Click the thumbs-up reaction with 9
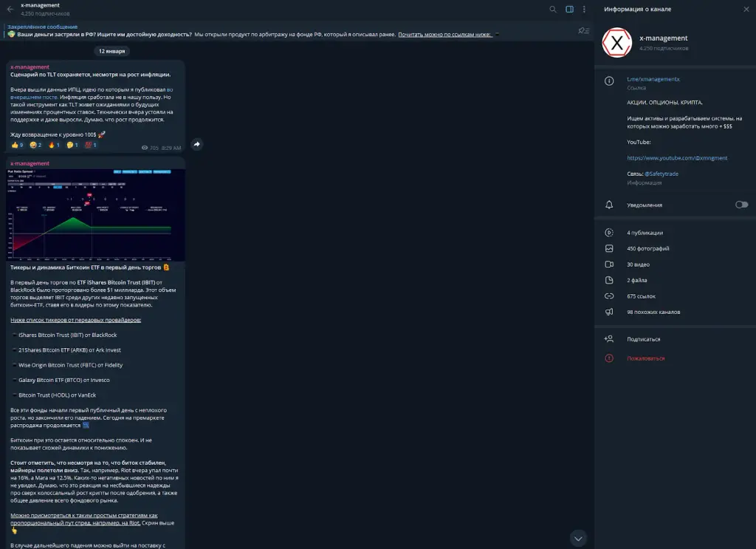The image size is (756, 549). [17, 145]
